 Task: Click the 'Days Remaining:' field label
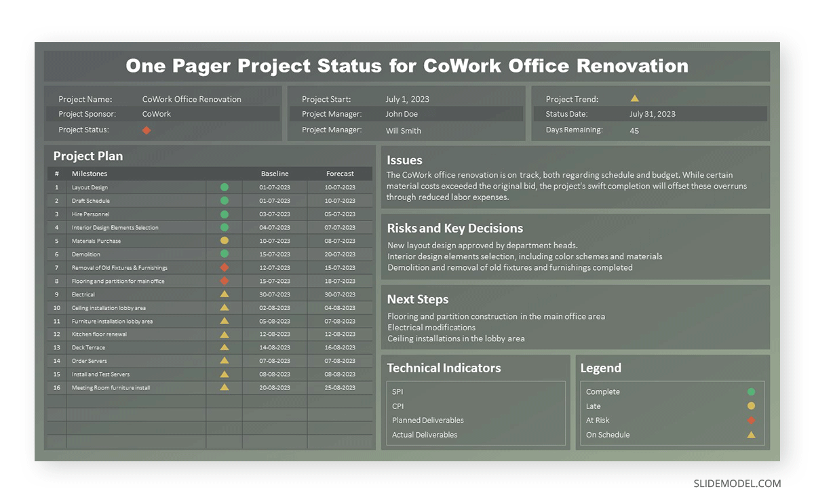(574, 130)
